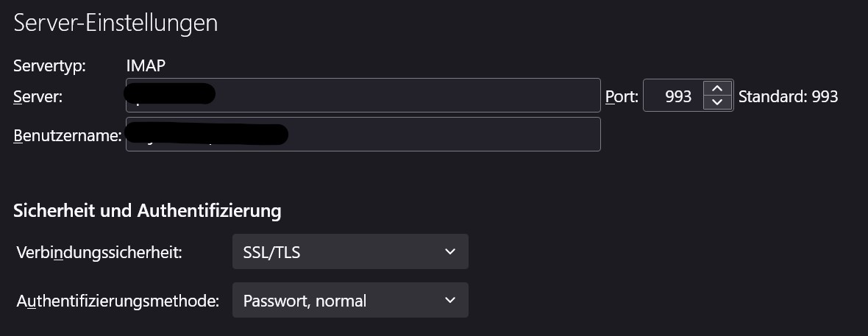The image size is (868, 336).
Task: Focus the Server address input field
Action: [405, 96]
